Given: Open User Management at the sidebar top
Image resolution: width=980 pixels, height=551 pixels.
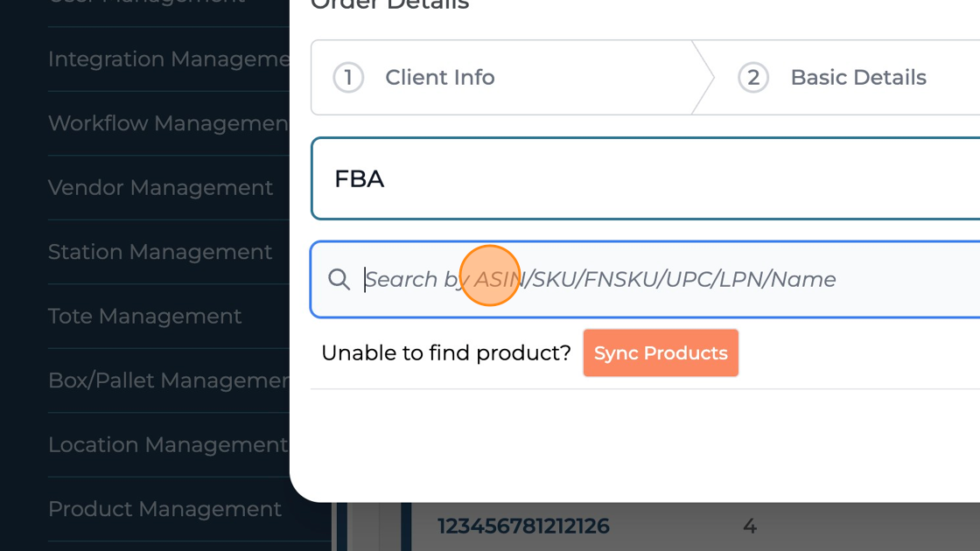Looking at the screenshot, I should point(146,3).
